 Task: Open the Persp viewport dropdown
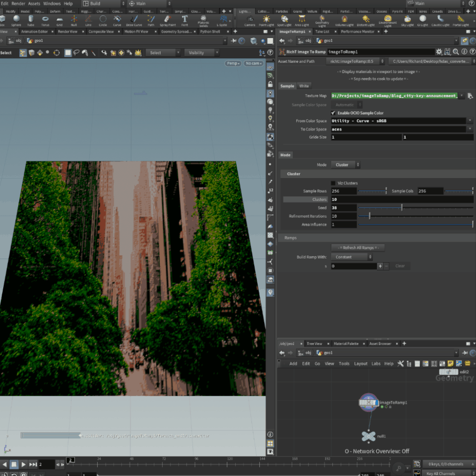pos(233,63)
